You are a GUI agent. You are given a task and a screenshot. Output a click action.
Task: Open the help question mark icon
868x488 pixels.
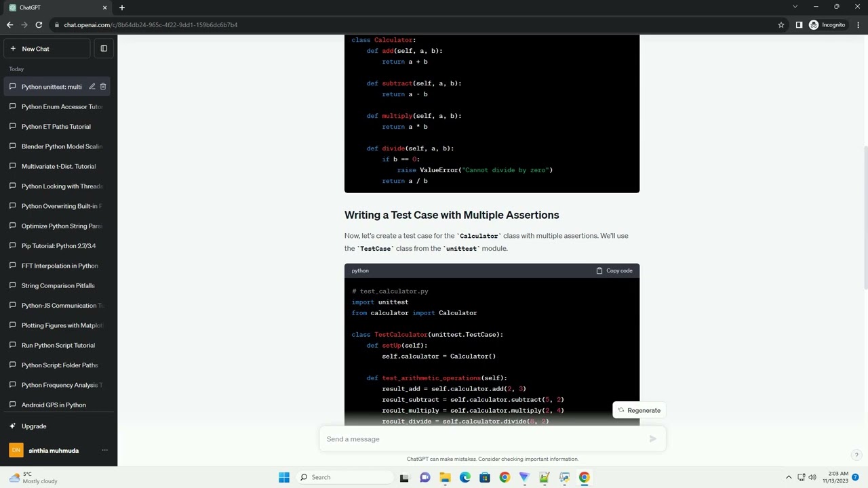click(856, 455)
